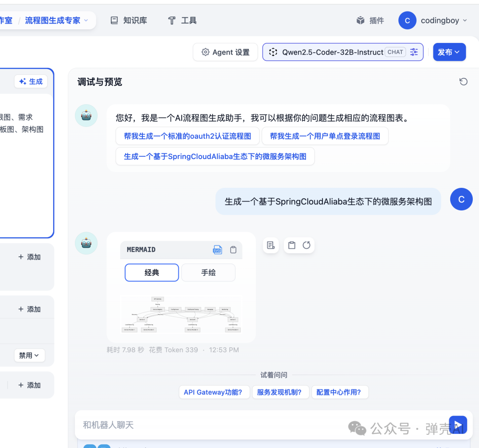The height and width of the screenshot is (448, 479).
Task: Copy the bot response with clipboard icon
Action: pos(292,245)
